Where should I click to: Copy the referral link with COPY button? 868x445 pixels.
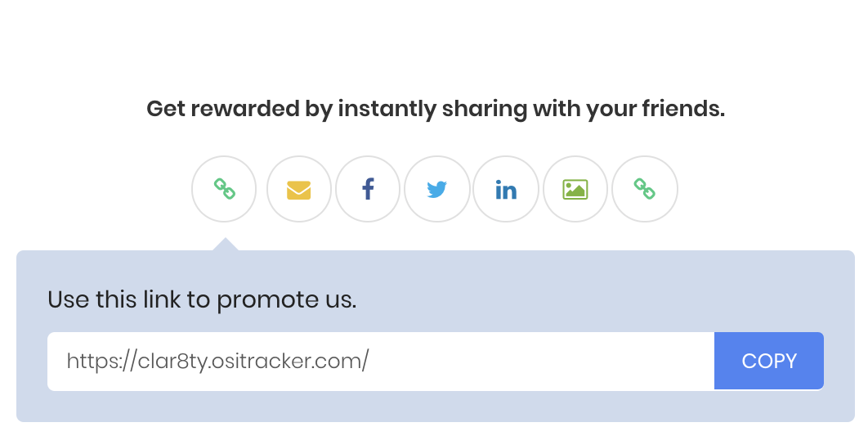point(769,362)
